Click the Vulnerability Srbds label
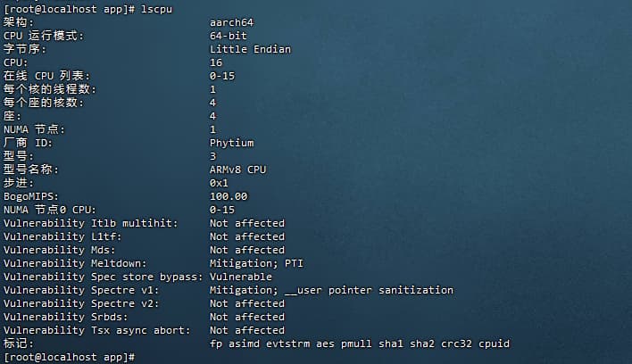 point(65,317)
